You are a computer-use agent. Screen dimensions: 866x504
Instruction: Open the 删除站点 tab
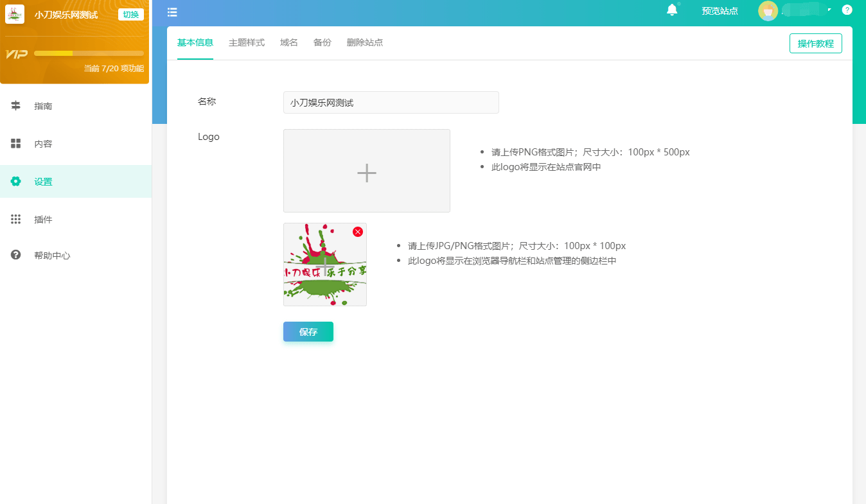(x=365, y=43)
